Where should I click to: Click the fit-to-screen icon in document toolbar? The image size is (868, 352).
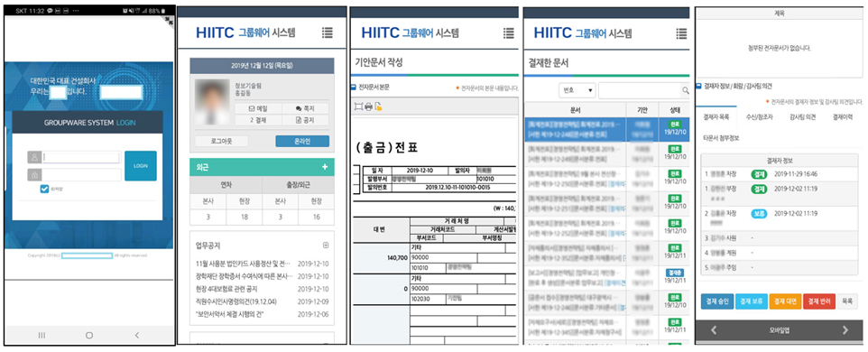[x=358, y=107]
